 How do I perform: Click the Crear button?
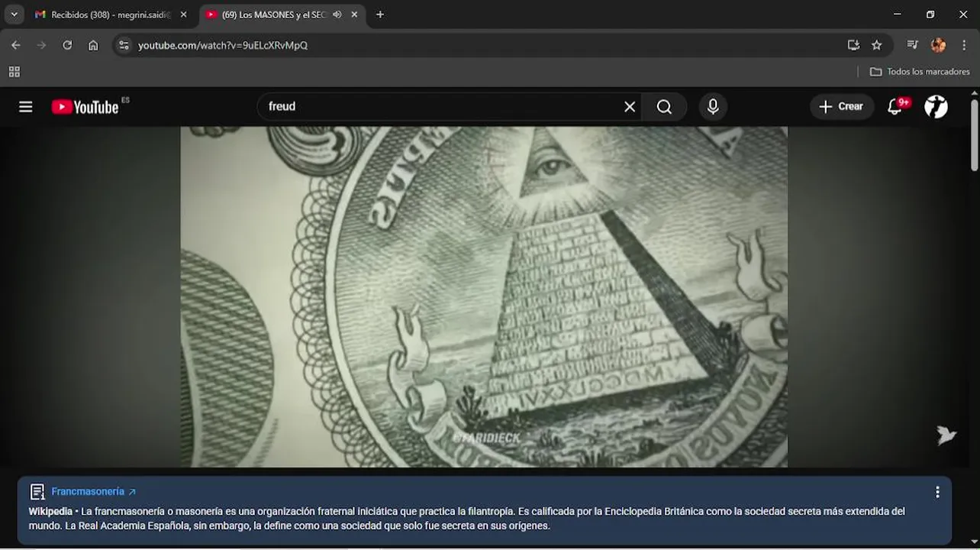[841, 106]
